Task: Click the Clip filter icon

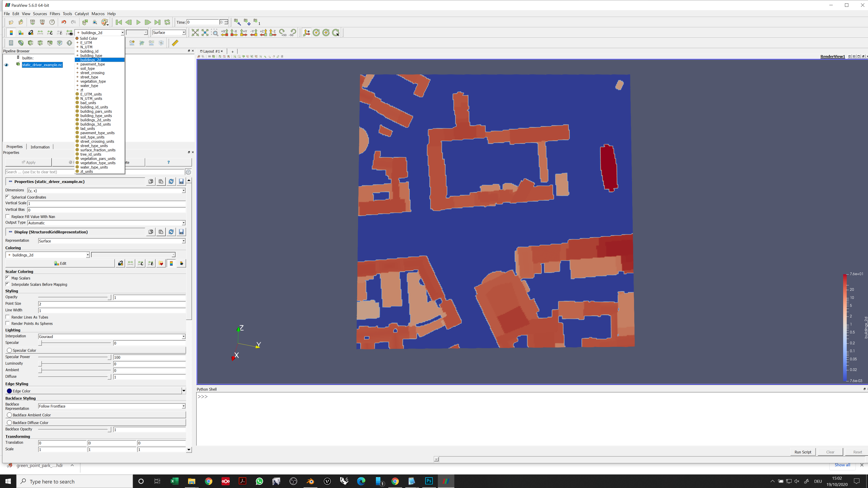Action: coord(30,43)
